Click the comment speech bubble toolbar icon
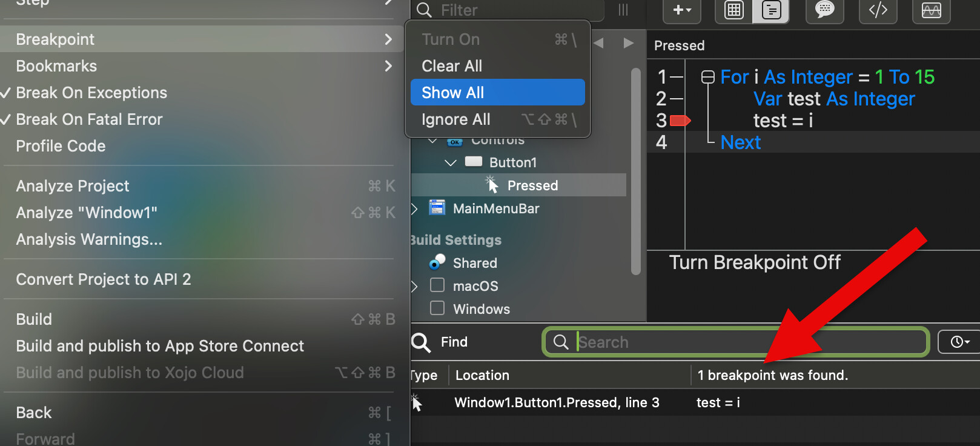Screen dimensions: 980x446 (x=824, y=10)
